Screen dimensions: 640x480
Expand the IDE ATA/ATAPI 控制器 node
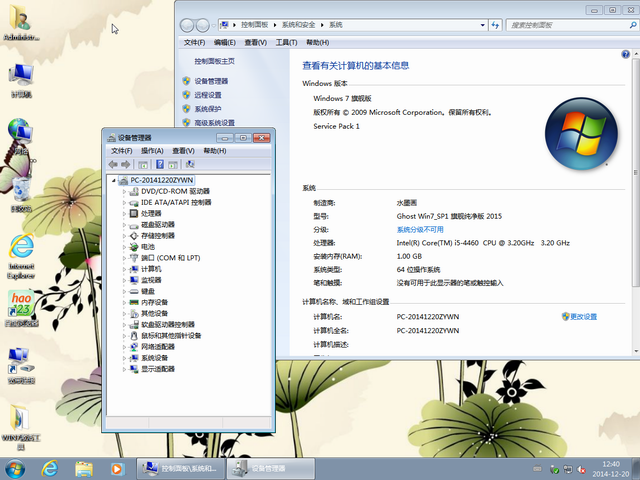coord(124,202)
